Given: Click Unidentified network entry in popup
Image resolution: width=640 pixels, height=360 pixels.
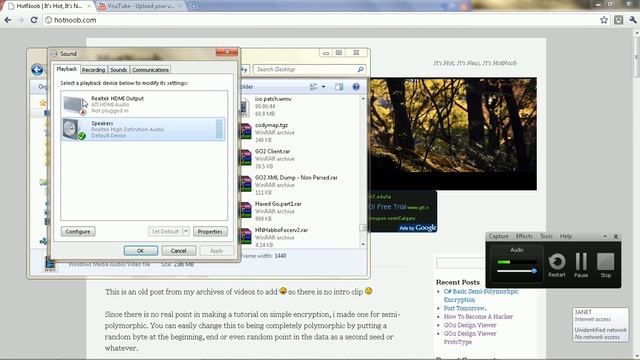Looking at the screenshot, I should click(x=600, y=333).
